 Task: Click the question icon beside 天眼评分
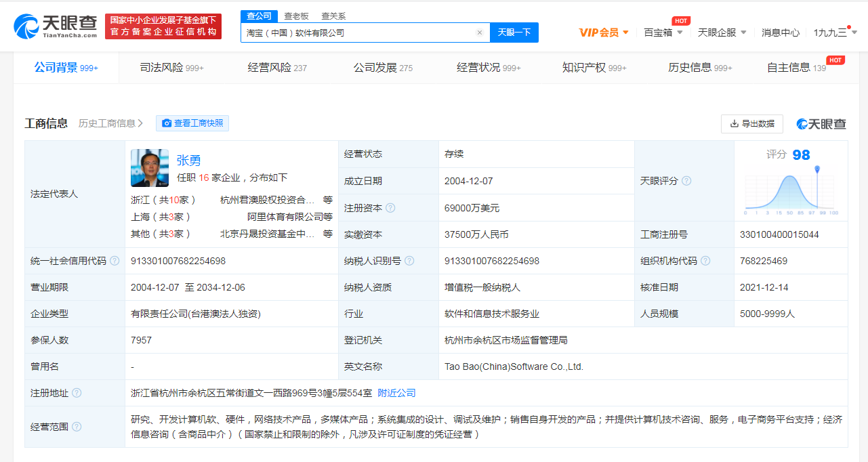pos(686,181)
